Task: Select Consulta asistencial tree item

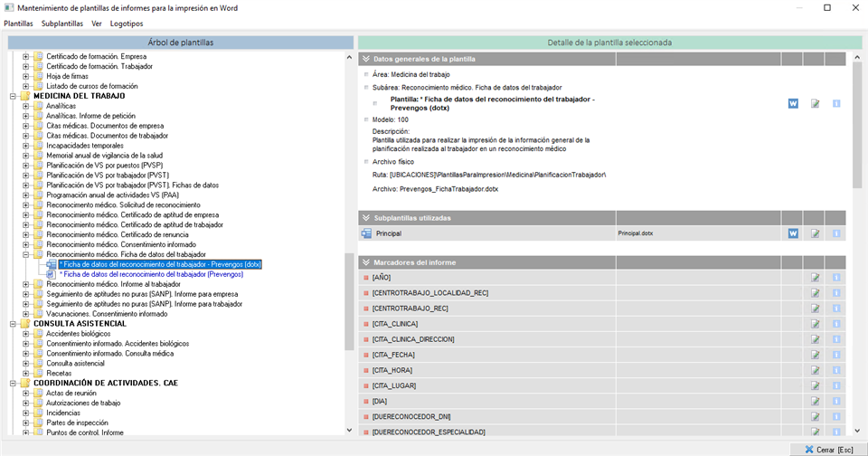Action: click(x=75, y=364)
